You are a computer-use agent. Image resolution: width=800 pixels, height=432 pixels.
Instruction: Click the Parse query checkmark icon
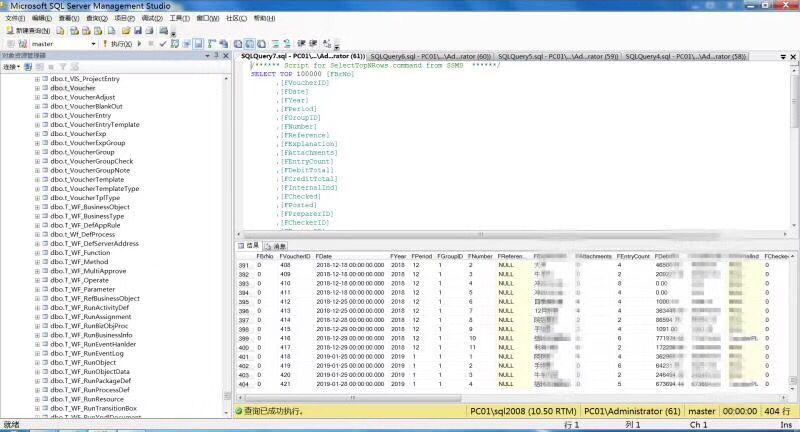coord(163,44)
